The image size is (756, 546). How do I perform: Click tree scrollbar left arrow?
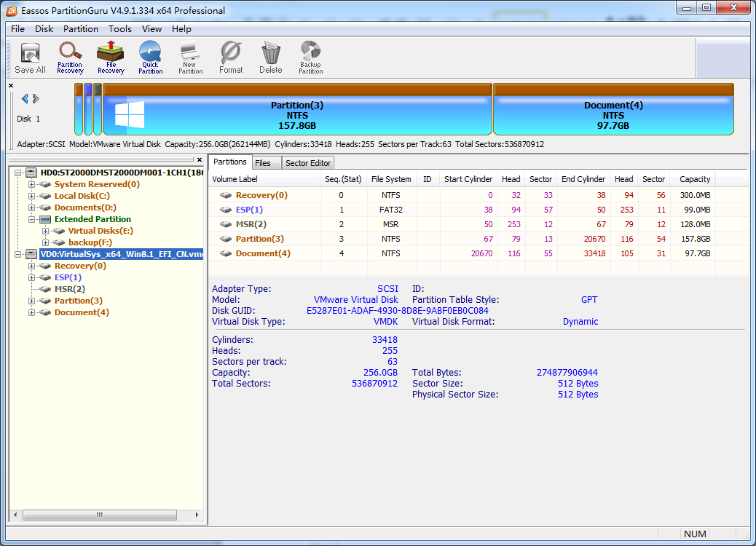tap(15, 515)
